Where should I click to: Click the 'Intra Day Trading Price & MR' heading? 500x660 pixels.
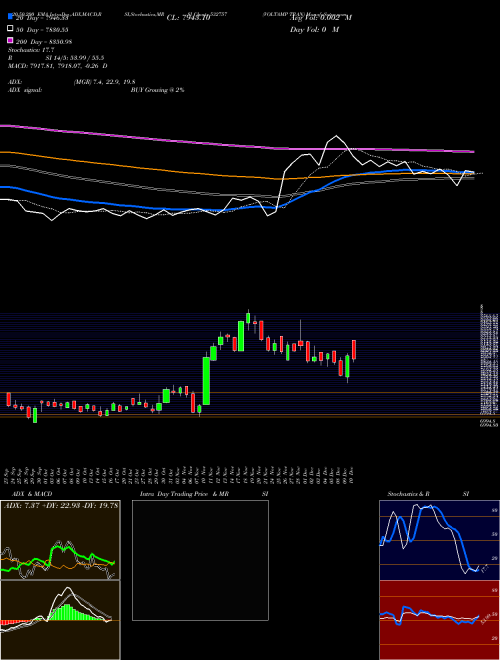[x=184, y=494]
